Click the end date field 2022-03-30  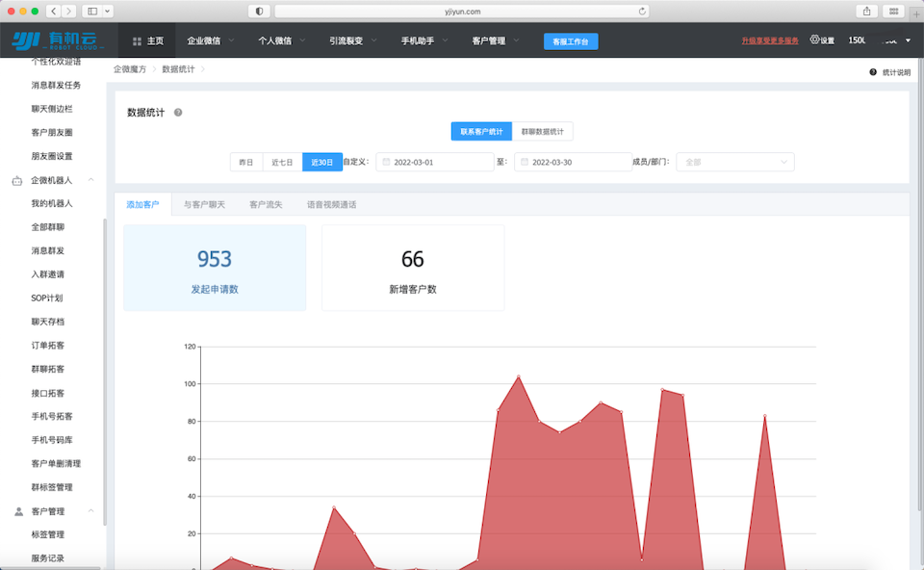coord(573,162)
